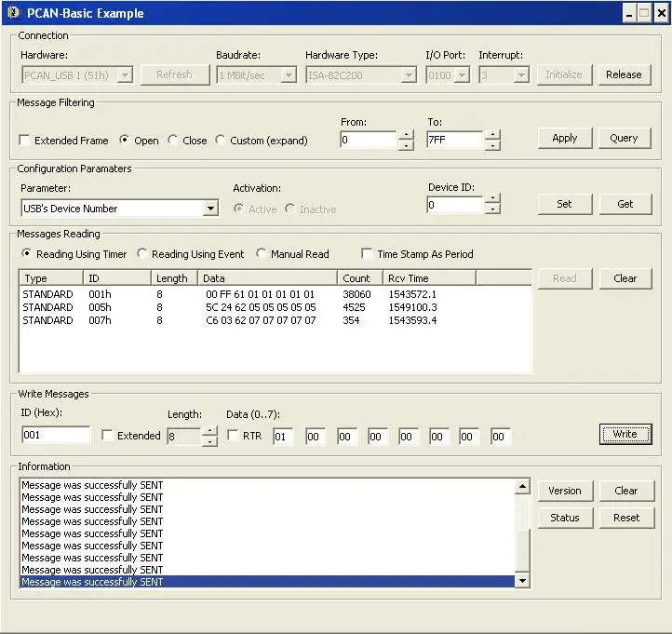Screen dimensions: 672x634
Task: Open the I/O Port dropdown
Action: [x=462, y=75]
